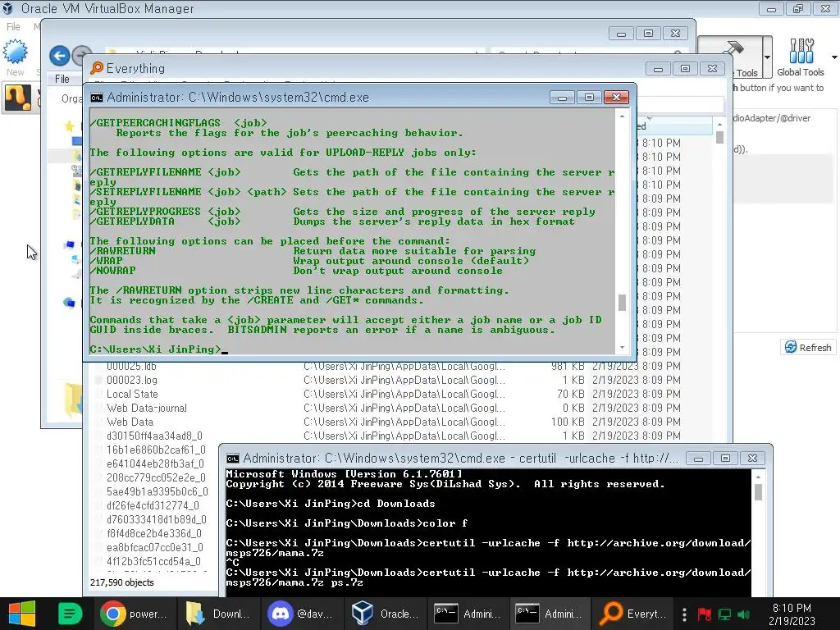This screenshot has height=630, width=840.
Task: Click the scroll up arrow in green cmd window
Action: pos(622,116)
